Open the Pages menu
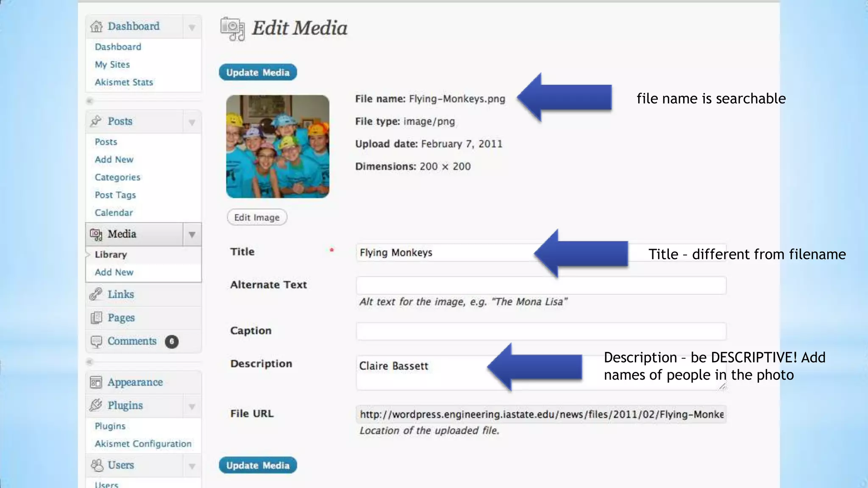The width and height of the screenshot is (868, 488). [121, 318]
